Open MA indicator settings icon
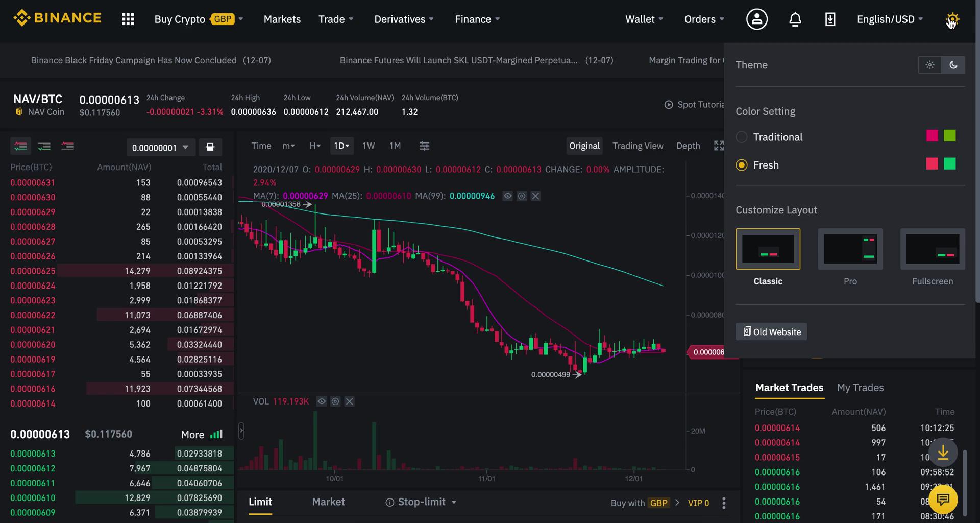Screen dimensions: 980x523 pyautogui.click(x=521, y=196)
